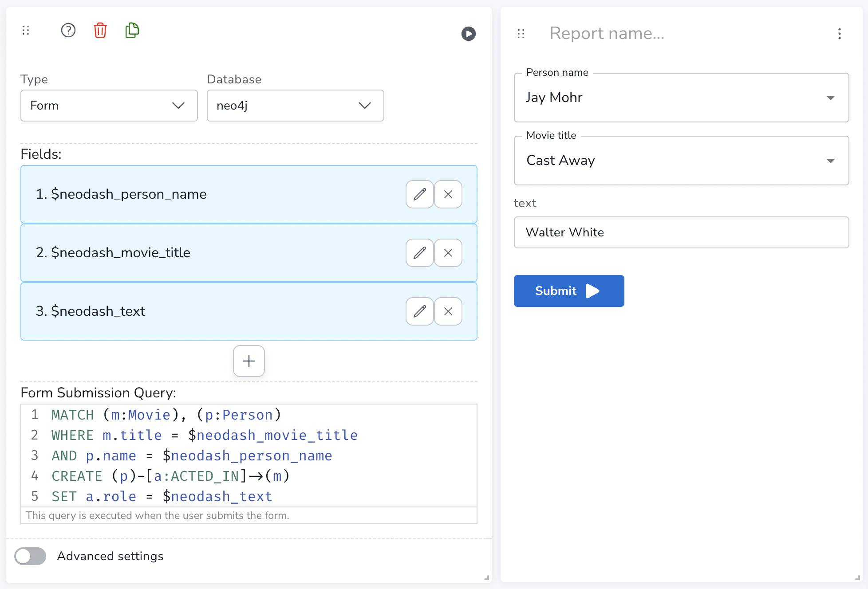Click the edit icon for $neodash_person_name
This screenshot has width=868, height=589.
pos(420,194)
